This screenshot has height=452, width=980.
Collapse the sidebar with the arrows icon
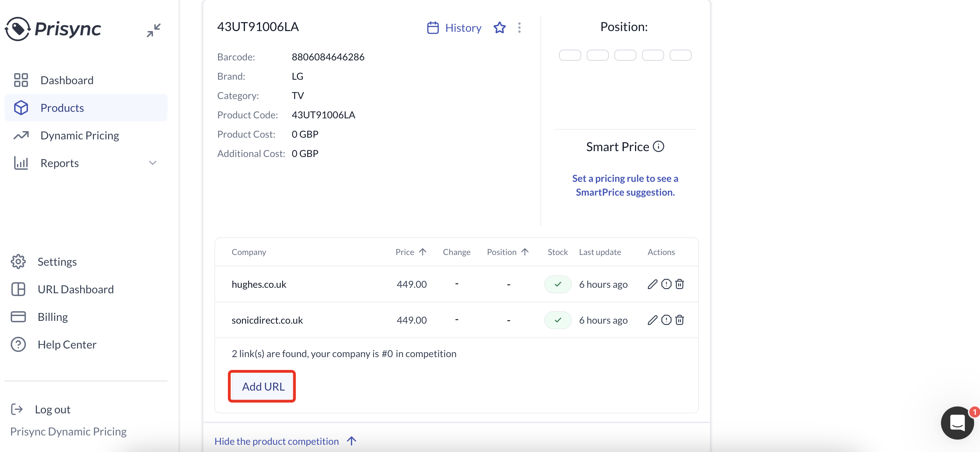(153, 30)
